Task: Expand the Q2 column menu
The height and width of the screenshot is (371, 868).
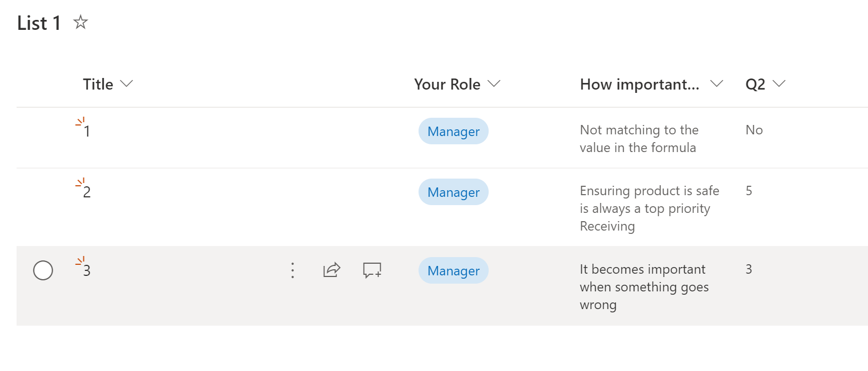Action: pos(779,84)
